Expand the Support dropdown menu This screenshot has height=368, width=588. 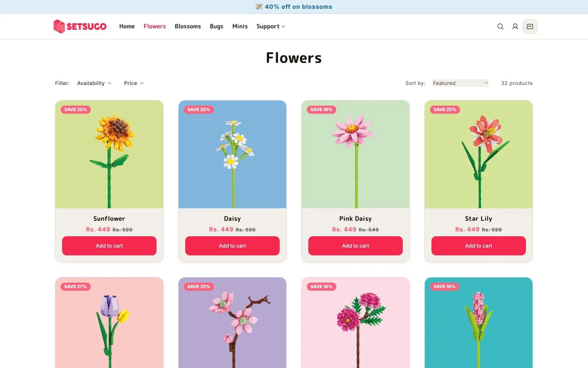click(271, 26)
